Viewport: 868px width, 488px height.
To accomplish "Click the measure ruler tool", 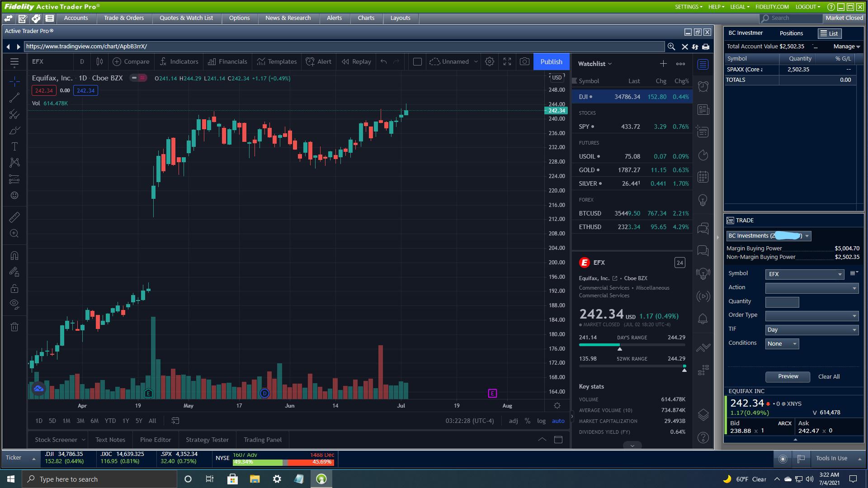I will [x=14, y=217].
